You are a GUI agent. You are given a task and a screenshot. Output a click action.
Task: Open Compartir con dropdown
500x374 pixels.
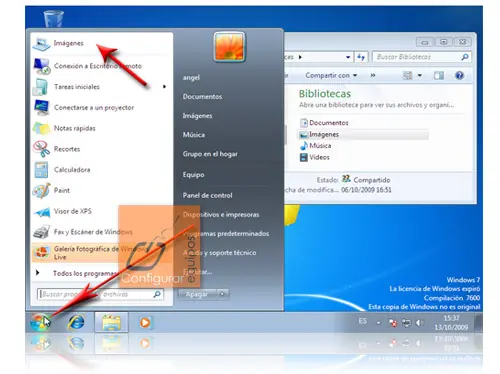(x=331, y=76)
